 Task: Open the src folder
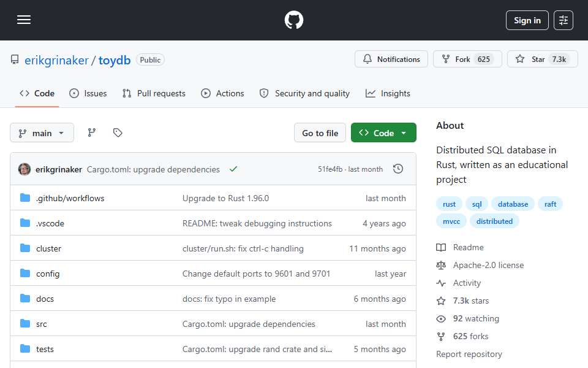coord(41,324)
